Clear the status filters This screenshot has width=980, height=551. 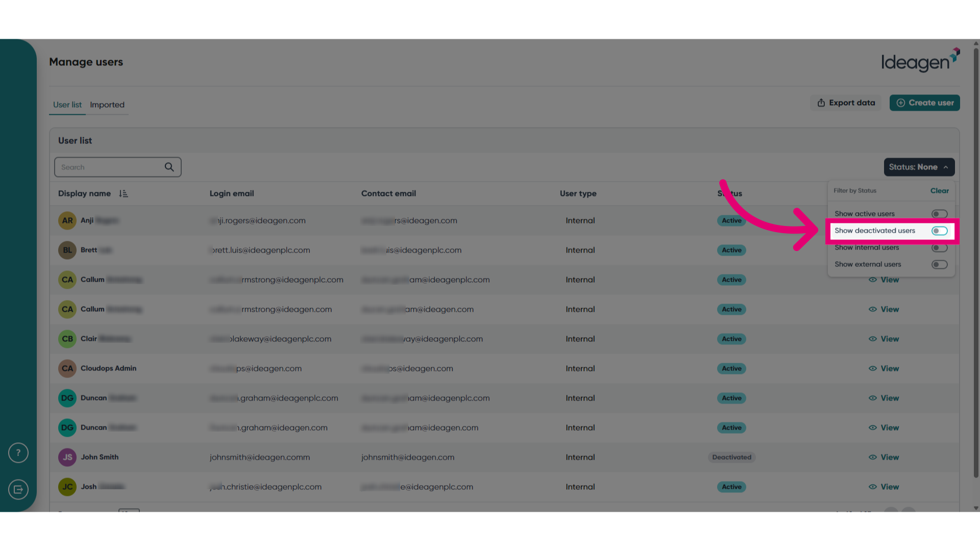click(x=939, y=190)
